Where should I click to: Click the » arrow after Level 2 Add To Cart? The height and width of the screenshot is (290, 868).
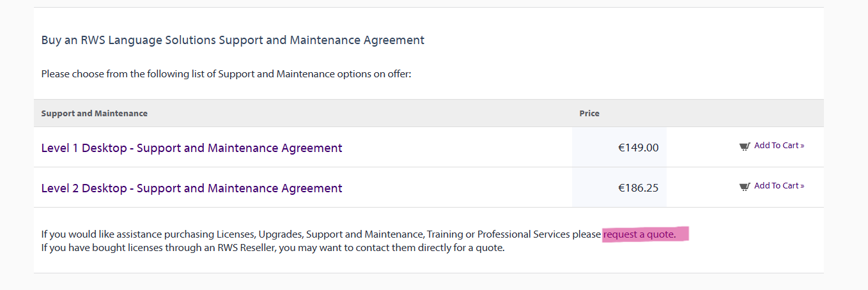click(802, 186)
